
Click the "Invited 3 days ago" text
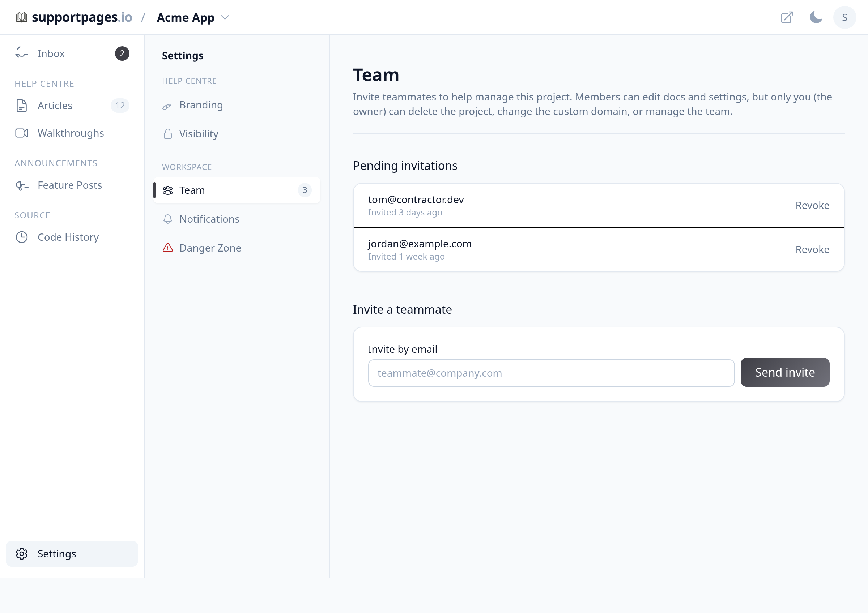(x=405, y=213)
